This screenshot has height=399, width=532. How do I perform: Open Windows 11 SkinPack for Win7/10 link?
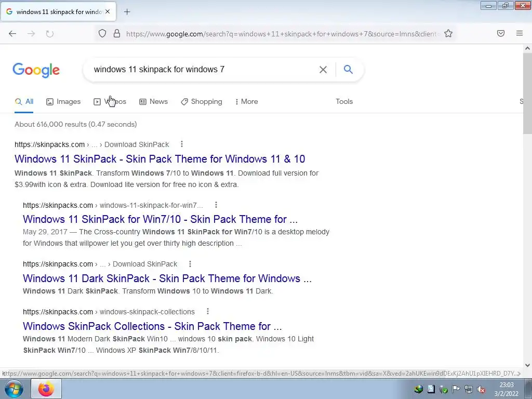160,219
